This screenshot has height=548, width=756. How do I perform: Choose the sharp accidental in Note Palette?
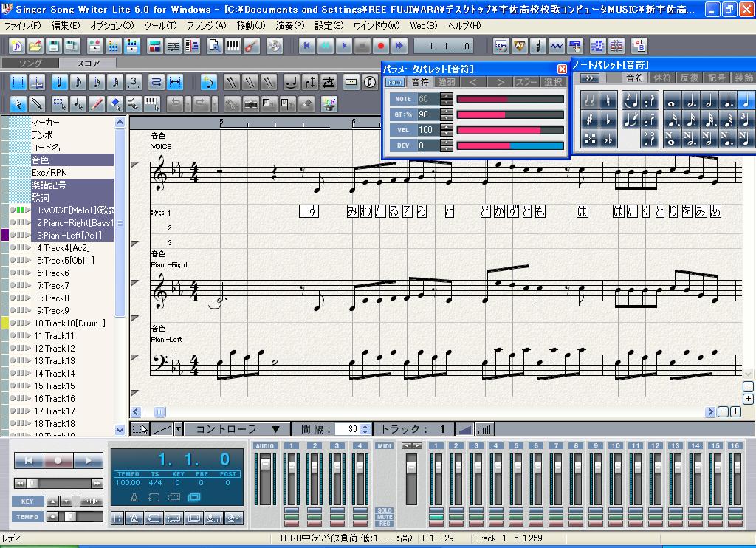pyautogui.click(x=589, y=119)
